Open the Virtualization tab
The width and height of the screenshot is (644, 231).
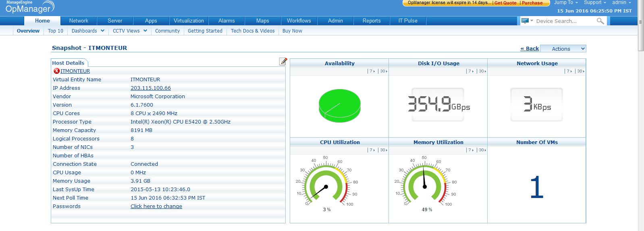pos(189,21)
